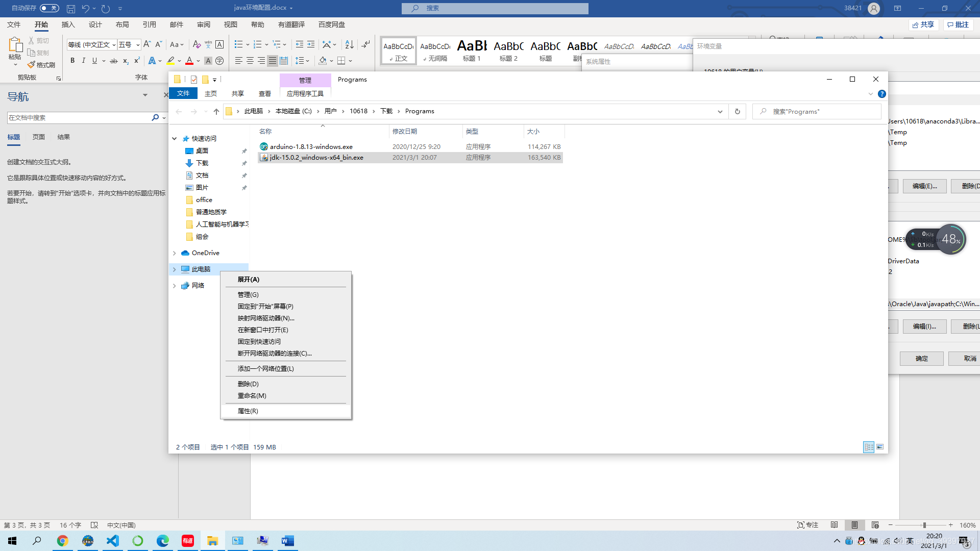Screen dimensions: 980x551
Task: Toggle bold formatting in Word ribbon
Action: pyautogui.click(x=72, y=61)
